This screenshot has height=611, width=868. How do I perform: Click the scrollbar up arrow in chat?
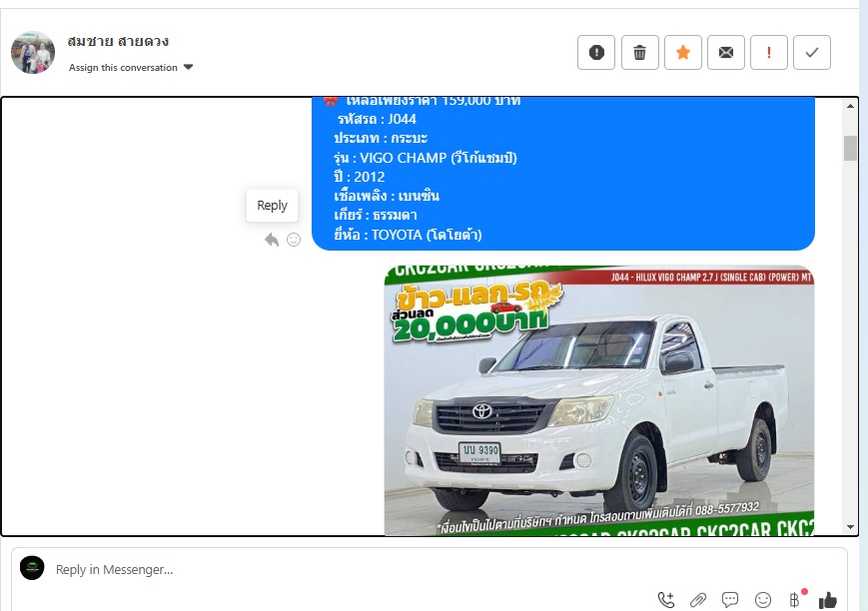pos(850,106)
